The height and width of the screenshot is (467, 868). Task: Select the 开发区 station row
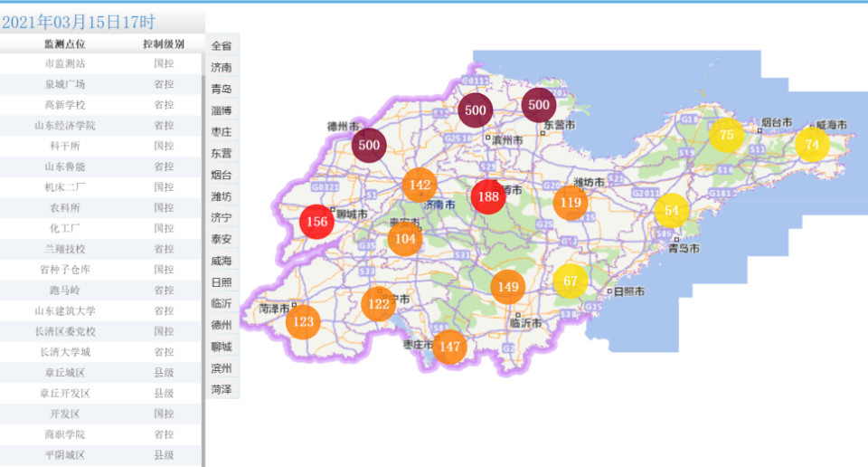[100, 414]
